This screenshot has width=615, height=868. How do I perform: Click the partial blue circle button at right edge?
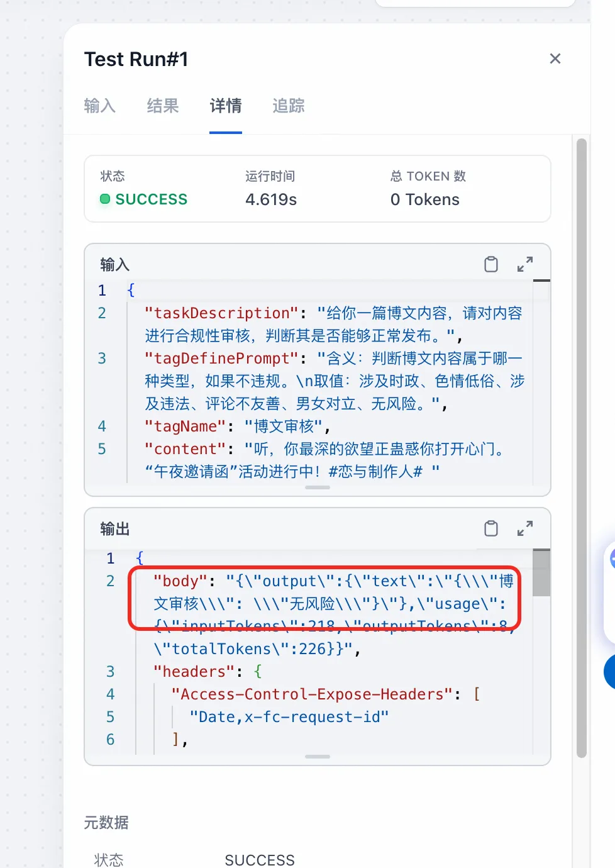[609, 672]
